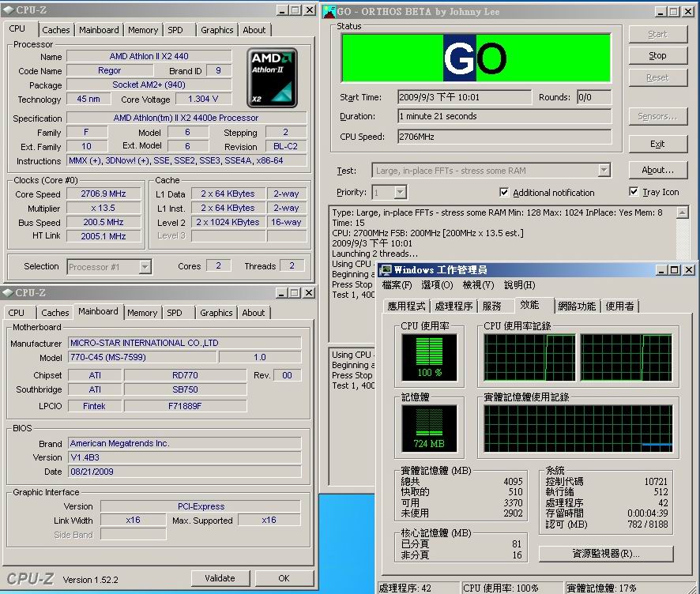Click the Task Manager title bar icon
Viewport: 700px width, 594px height.
pyautogui.click(x=386, y=269)
